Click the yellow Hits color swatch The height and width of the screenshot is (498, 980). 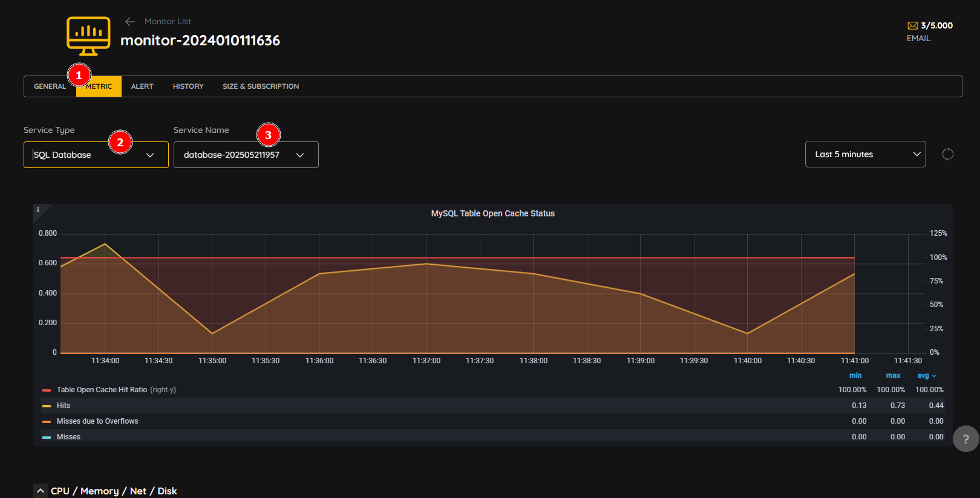click(x=47, y=406)
